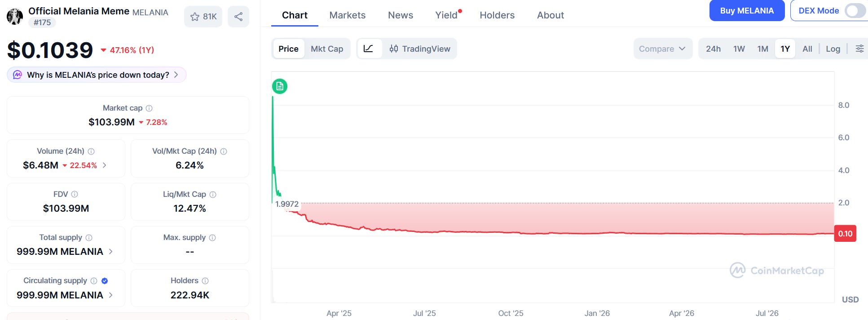Click the Holders info icon
868x320 pixels.
tap(205, 281)
